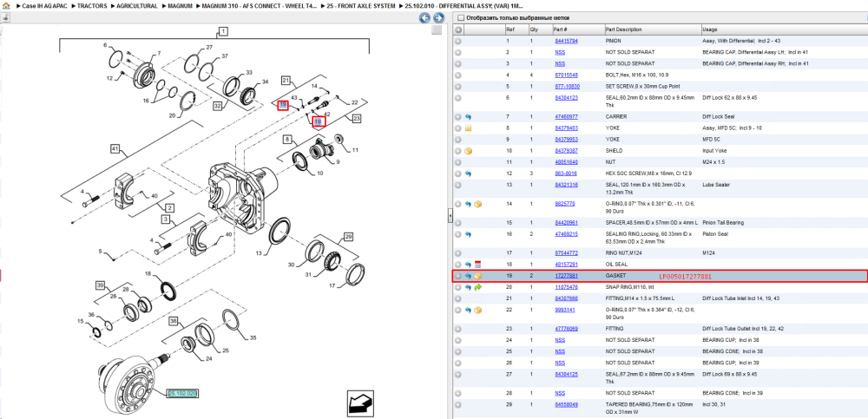Open the MAGNUM 310 - AFS CONNECT breadcrumb
The height and width of the screenshot is (419, 868).
click(x=260, y=5)
